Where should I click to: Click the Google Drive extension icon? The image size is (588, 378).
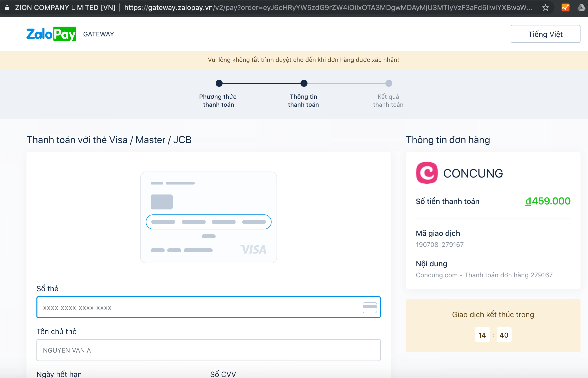coord(582,7)
